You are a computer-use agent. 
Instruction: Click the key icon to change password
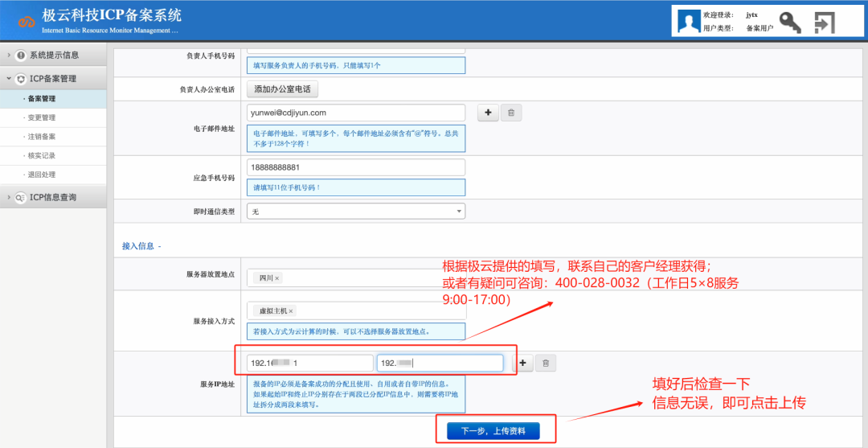click(790, 22)
